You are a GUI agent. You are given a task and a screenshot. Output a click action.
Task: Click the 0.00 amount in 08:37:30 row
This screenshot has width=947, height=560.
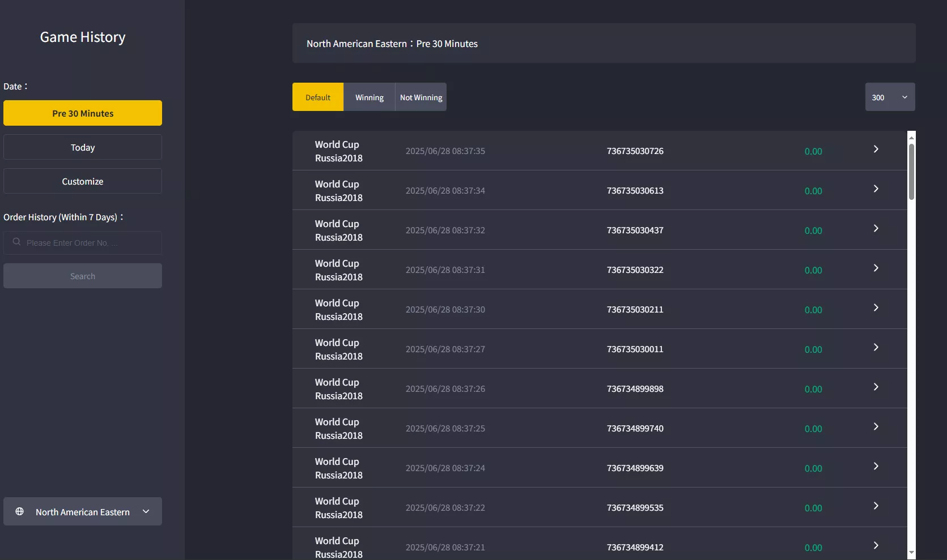click(x=813, y=310)
